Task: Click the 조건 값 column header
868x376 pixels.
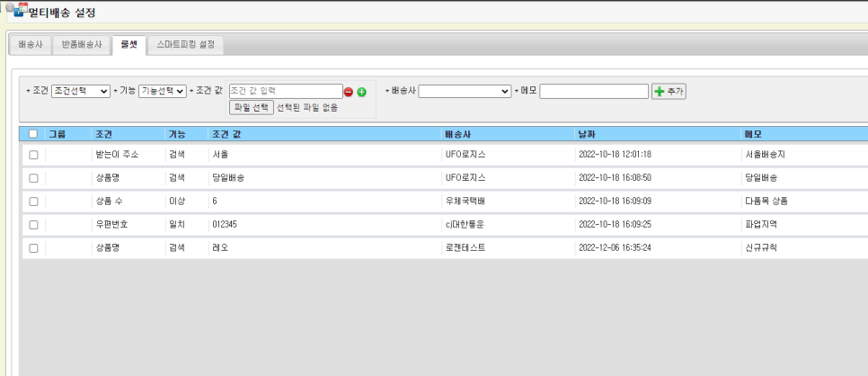Action: (226, 134)
